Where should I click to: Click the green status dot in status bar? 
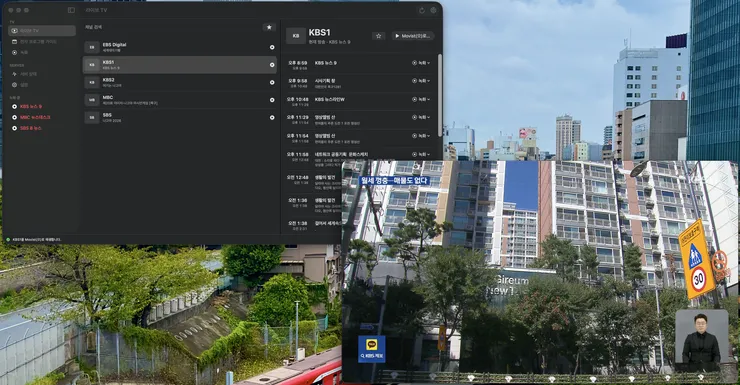8,240
